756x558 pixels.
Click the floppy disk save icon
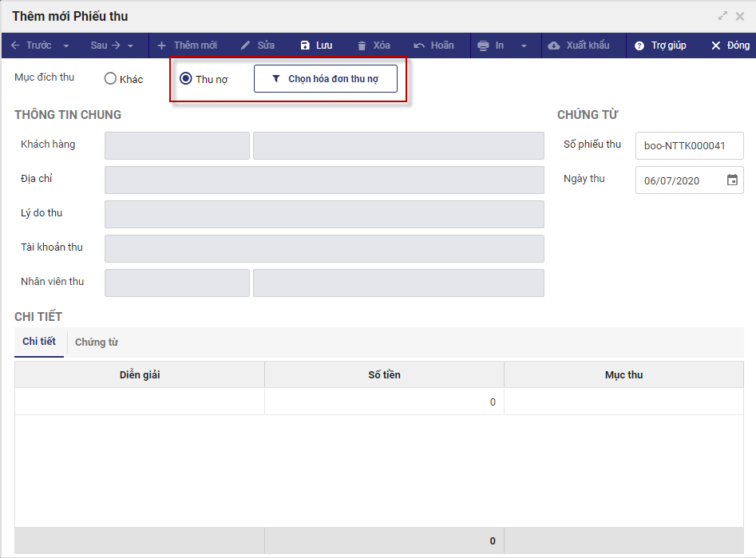305,46
